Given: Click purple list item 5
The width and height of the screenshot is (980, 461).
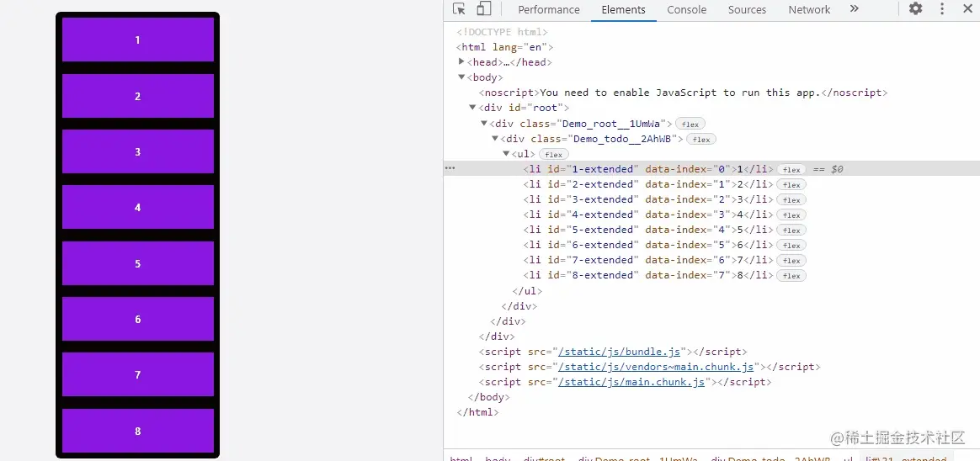Looking at the screenshot, I should (137, 263).
